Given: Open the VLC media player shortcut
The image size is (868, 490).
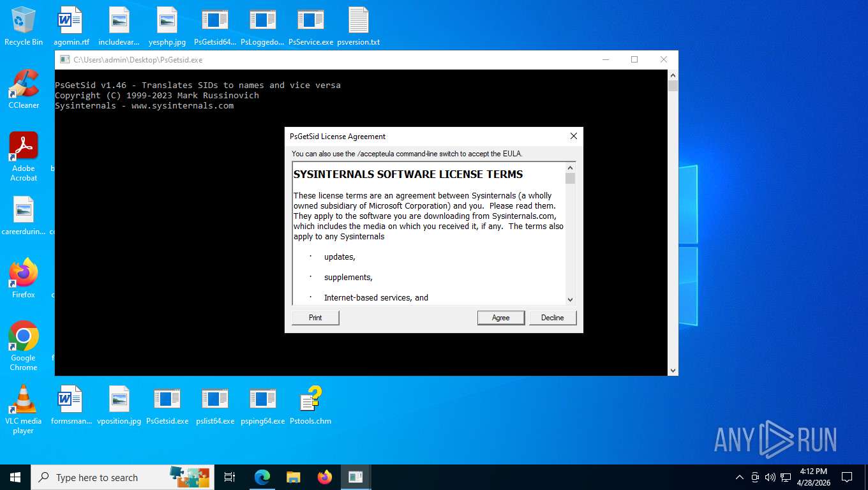Looking at the screenshot, I should [x=24, y=409].
